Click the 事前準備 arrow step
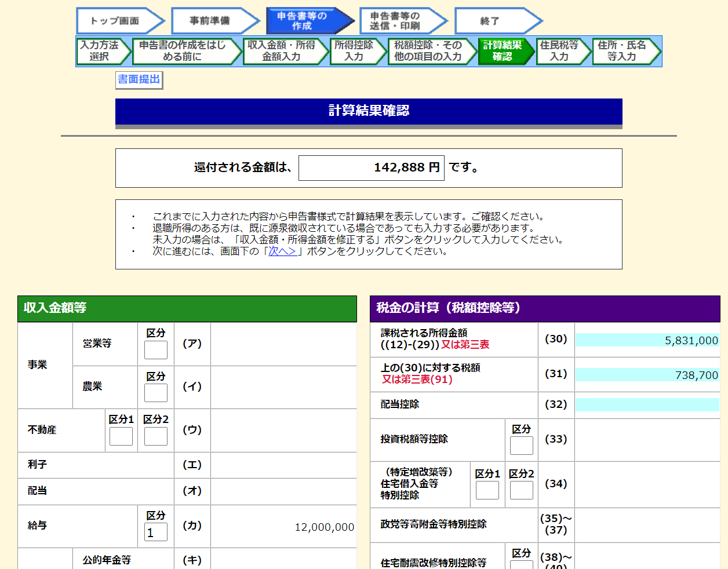728x569 pixels. pyautogui.click(x=211, y=21)
